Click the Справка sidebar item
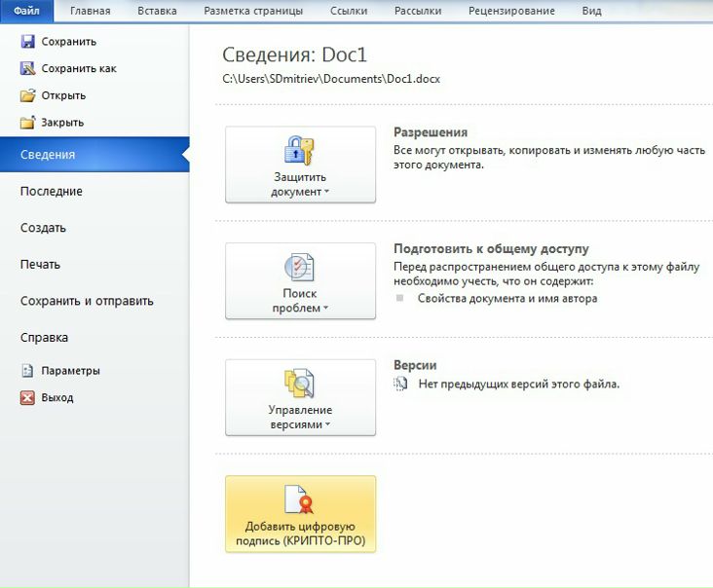The width and height of the screenshot is (713, 588). 44,338
